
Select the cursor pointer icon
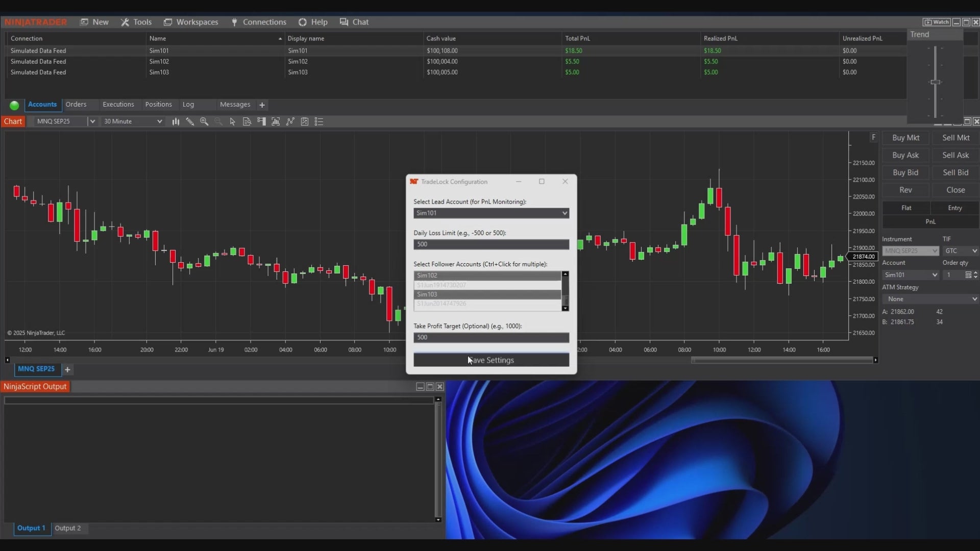pos(233,121)
